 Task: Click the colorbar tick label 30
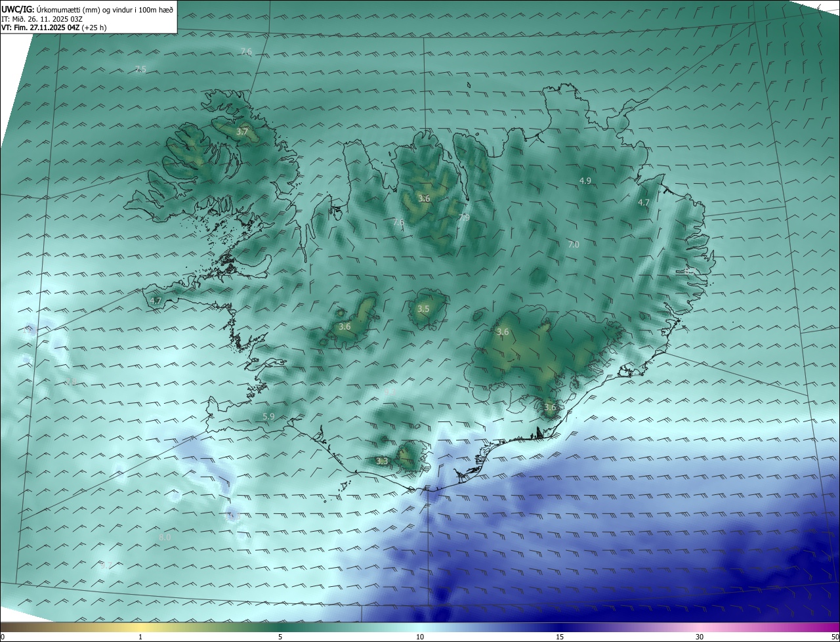[700, 637]
